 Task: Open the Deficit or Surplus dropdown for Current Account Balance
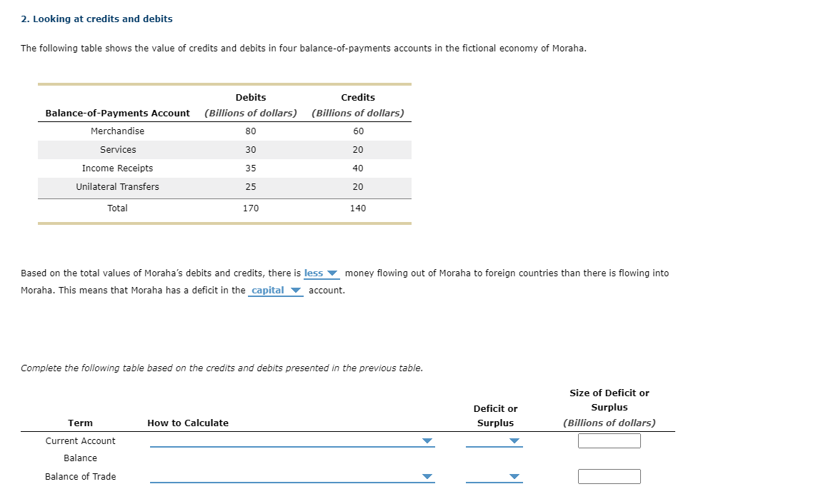(494, 441)
